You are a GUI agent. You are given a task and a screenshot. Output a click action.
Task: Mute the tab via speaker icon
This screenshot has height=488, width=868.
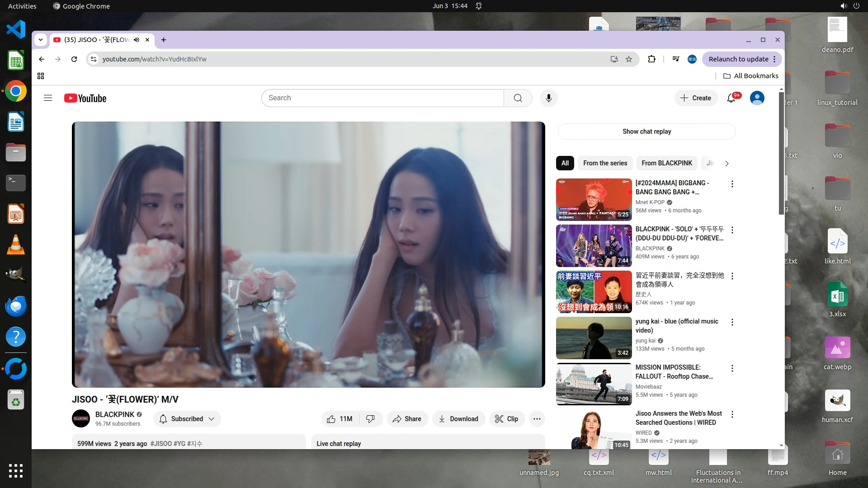pyautogui.click(x=137, y=40)
